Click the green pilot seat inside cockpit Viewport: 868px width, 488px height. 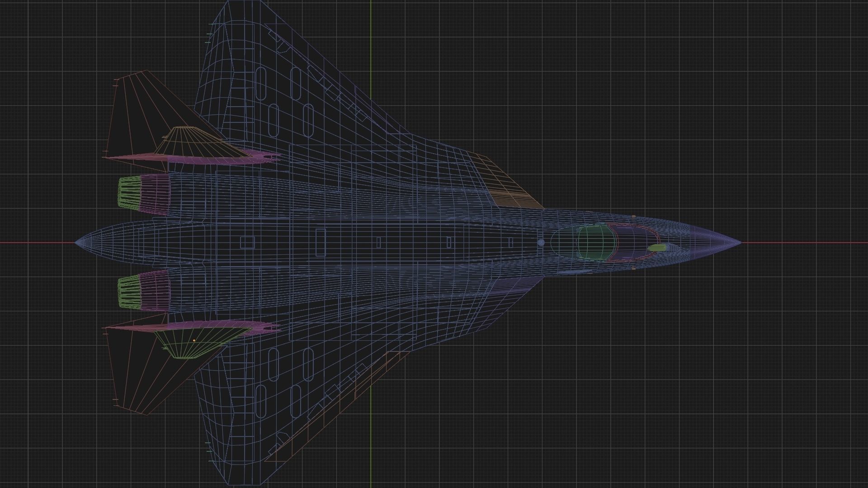(x=597, y=243)
